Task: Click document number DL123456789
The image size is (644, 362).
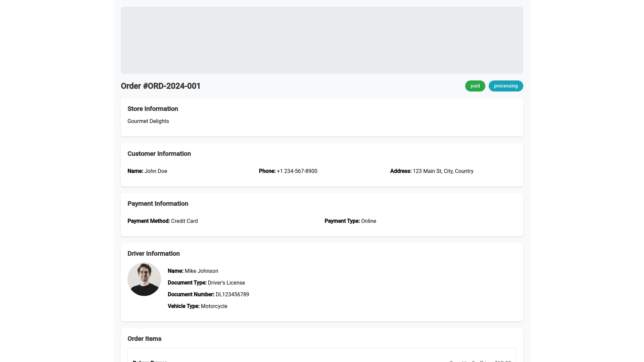Action: click(x=232, y=295)
